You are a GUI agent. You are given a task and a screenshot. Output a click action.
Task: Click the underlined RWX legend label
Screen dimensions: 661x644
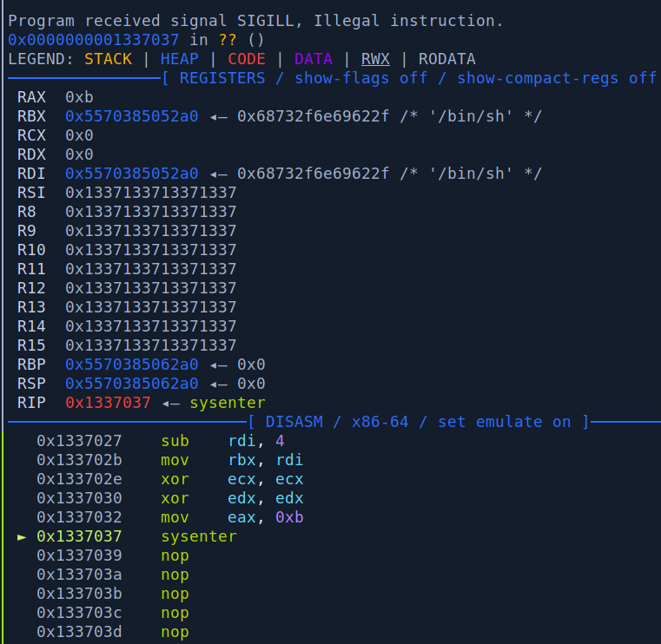[x=375, y=59]
